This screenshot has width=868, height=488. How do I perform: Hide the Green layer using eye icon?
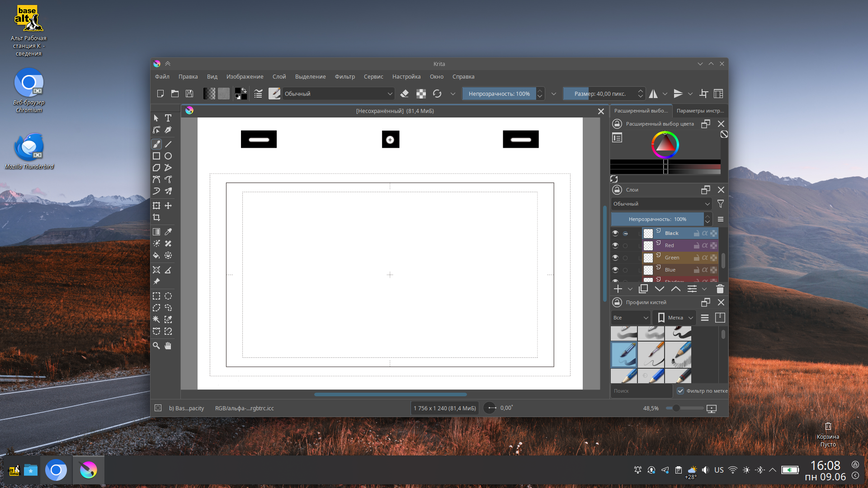[615, 258]
